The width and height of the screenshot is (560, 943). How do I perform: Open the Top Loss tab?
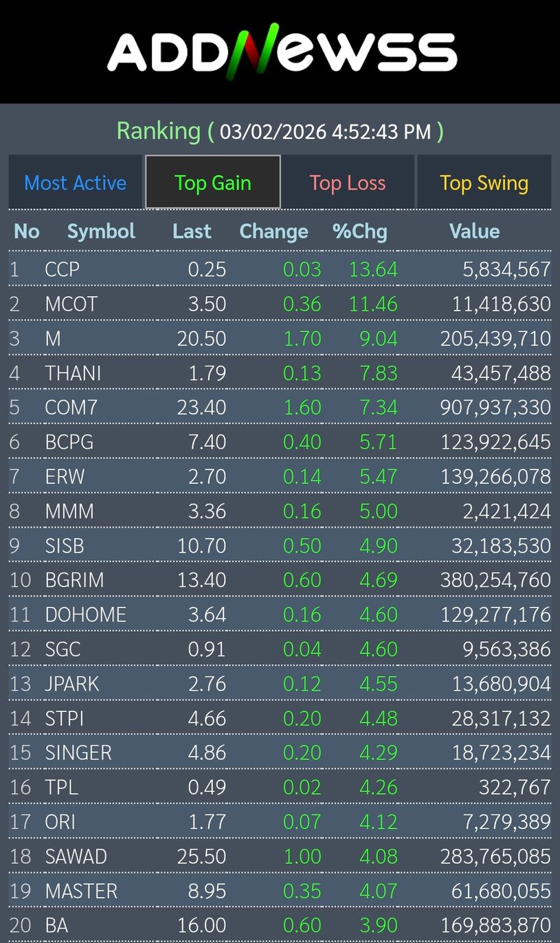click(x=348, y=183)
